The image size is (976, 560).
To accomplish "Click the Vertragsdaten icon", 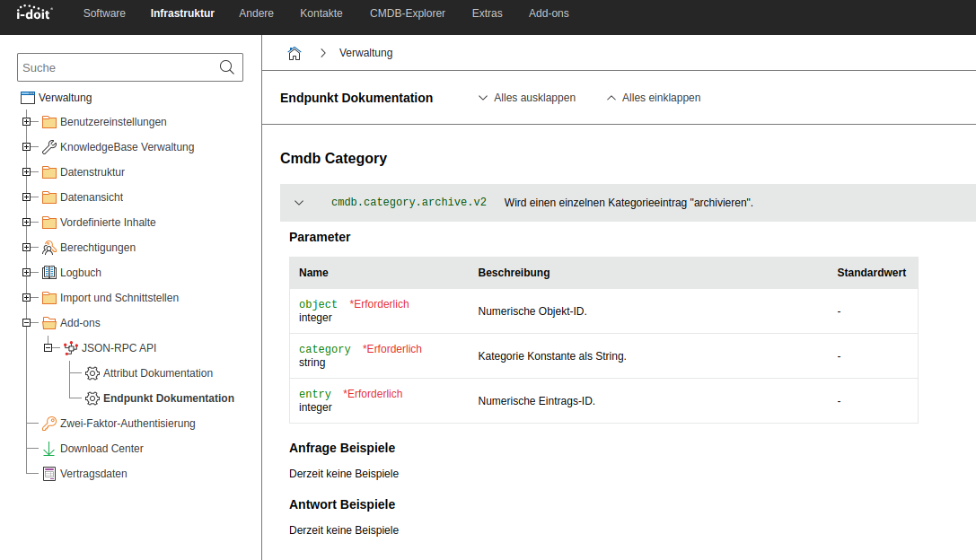I will click(49, 474).
